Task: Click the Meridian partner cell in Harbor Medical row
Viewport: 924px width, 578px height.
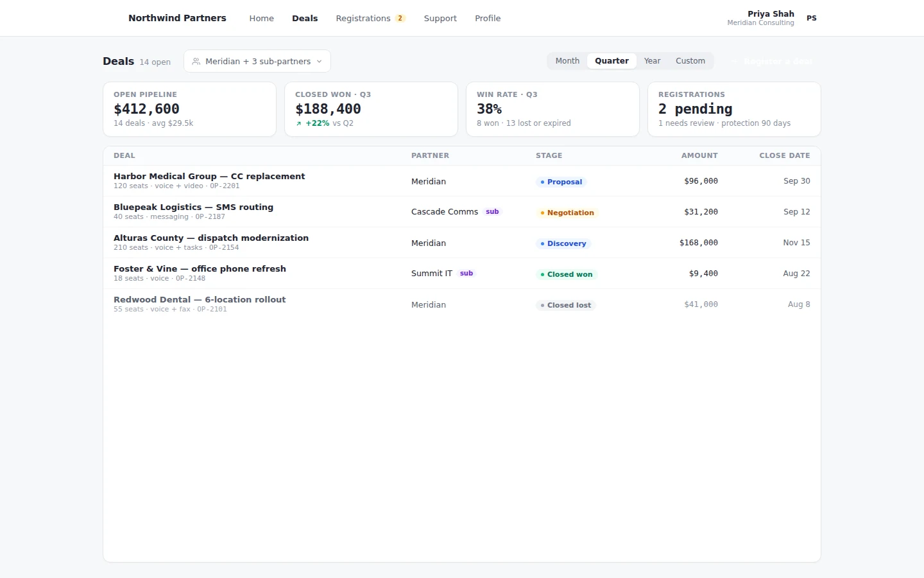Action: [429, 182]
